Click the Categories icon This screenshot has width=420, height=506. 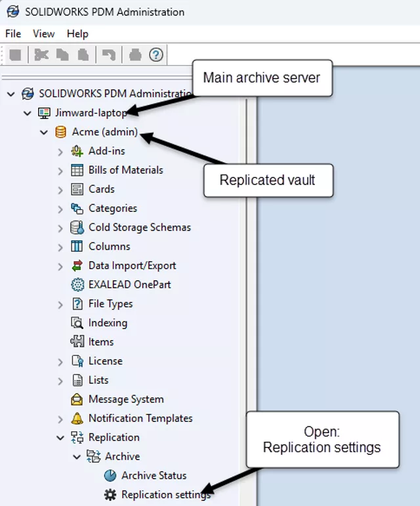click(77, 209)
